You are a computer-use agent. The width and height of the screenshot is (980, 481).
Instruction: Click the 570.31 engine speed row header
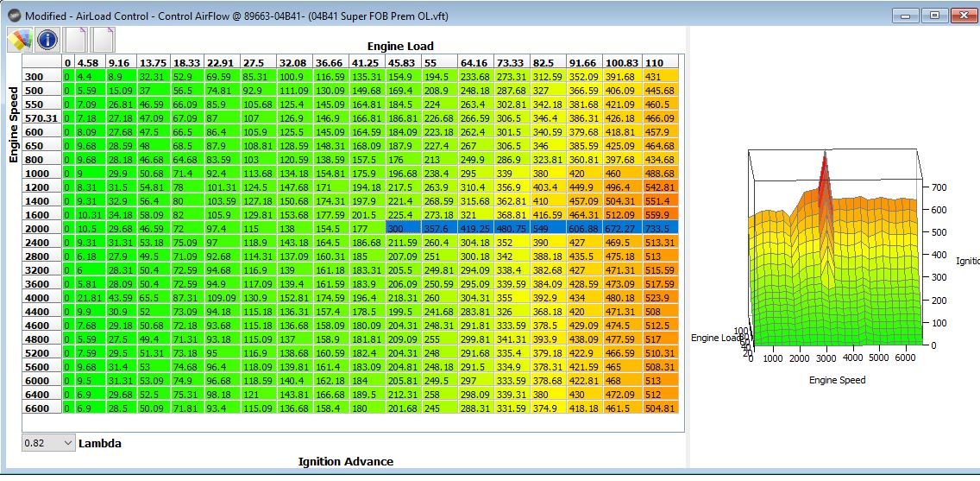pos(42,117)
